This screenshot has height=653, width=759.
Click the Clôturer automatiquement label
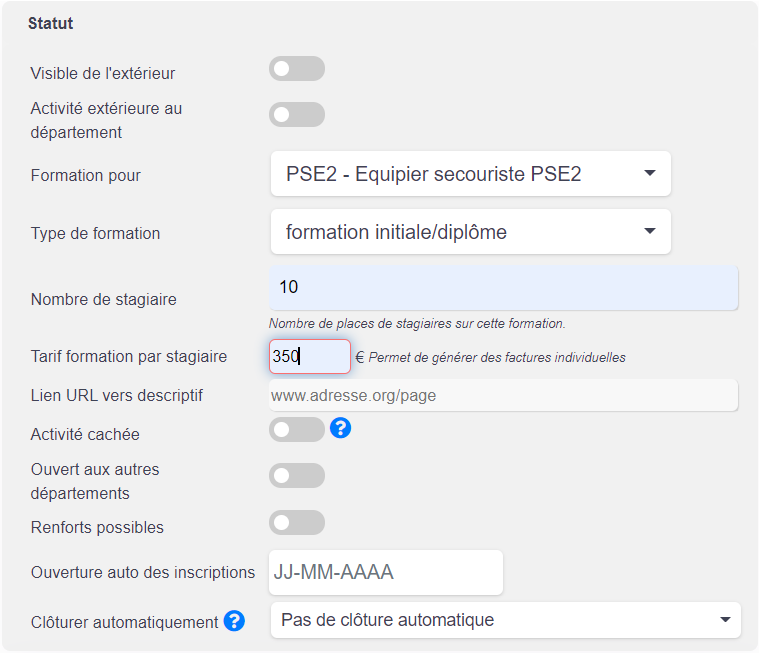pyautogui.click(x=124, y=623)
